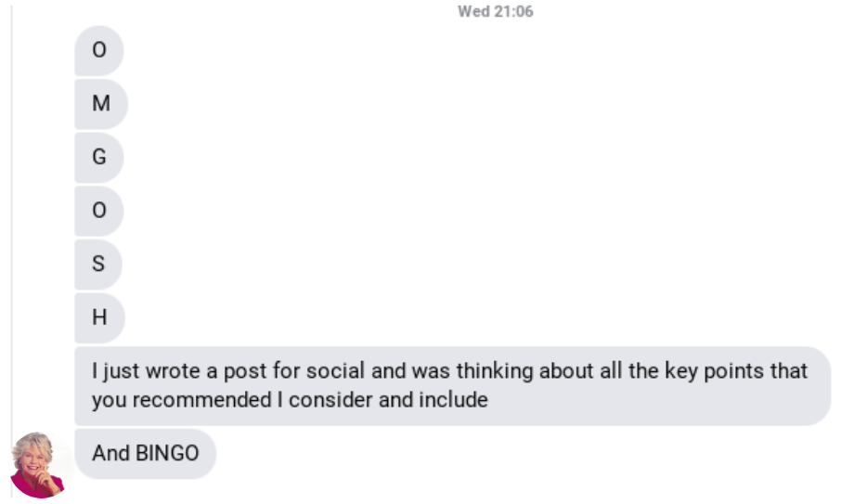Screen dimensions: 841x504
Task: Click the second "O" bubble below "G"
Action: tap(99, 211)
